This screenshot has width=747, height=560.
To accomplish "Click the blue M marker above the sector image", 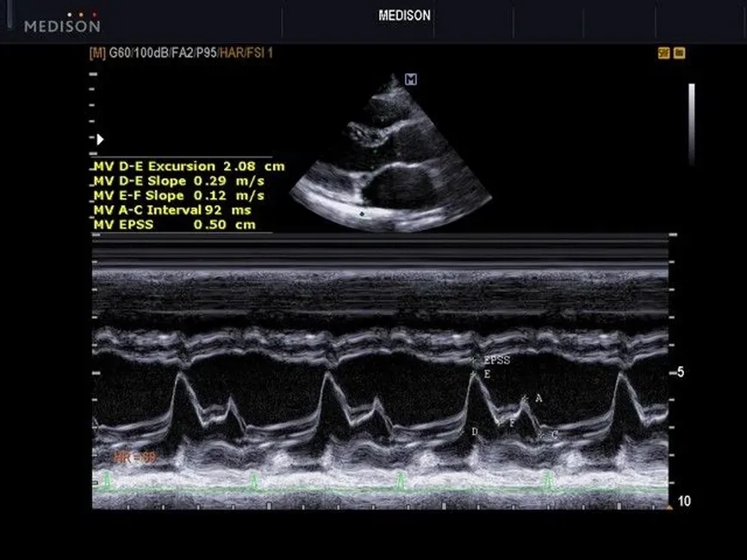I will tap(411, 79).
